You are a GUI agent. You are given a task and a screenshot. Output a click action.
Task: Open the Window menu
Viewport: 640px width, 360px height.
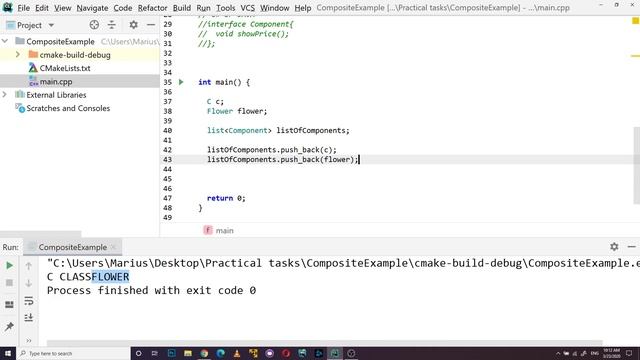(275, 8)
